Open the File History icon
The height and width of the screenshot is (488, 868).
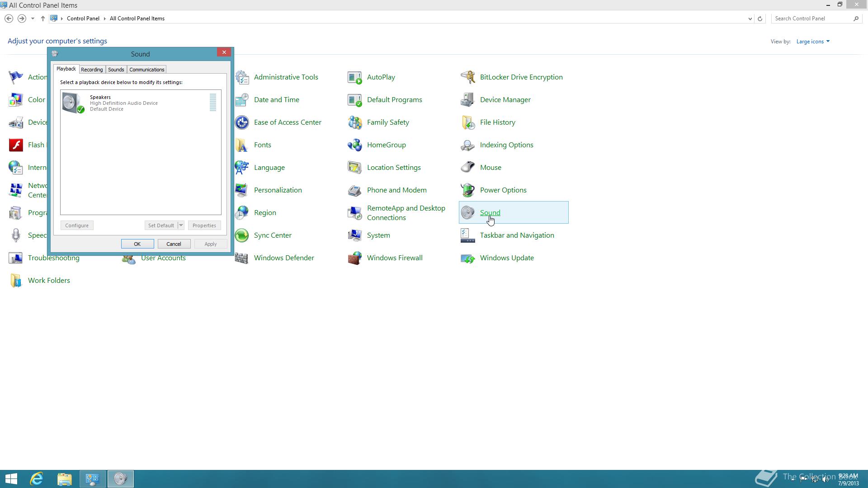pos(468,122)
